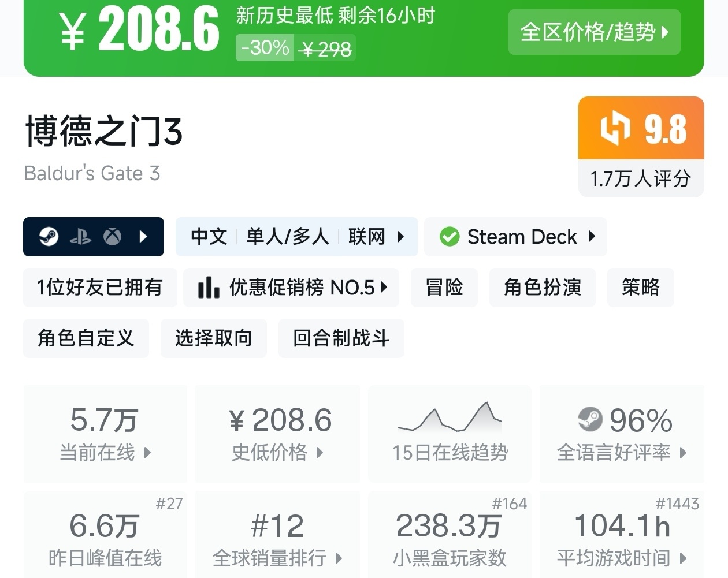Open 史低价格 ¥208.6 details

point(277,434)
